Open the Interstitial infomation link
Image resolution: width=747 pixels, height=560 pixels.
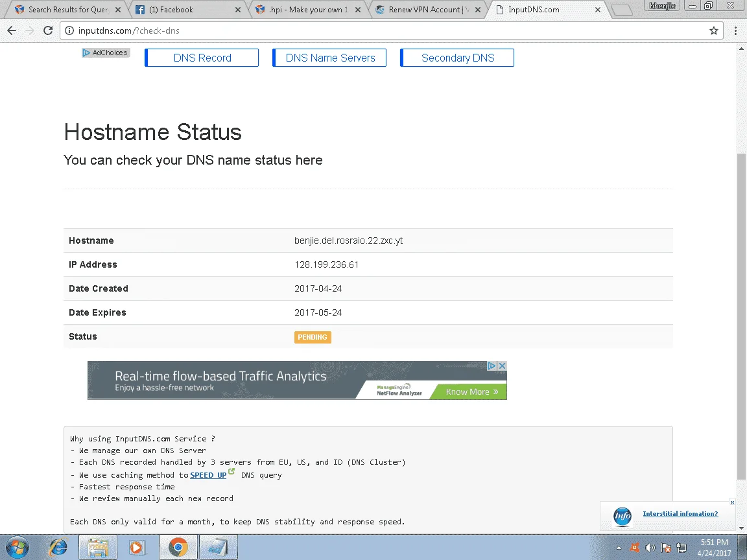point(680,513)
